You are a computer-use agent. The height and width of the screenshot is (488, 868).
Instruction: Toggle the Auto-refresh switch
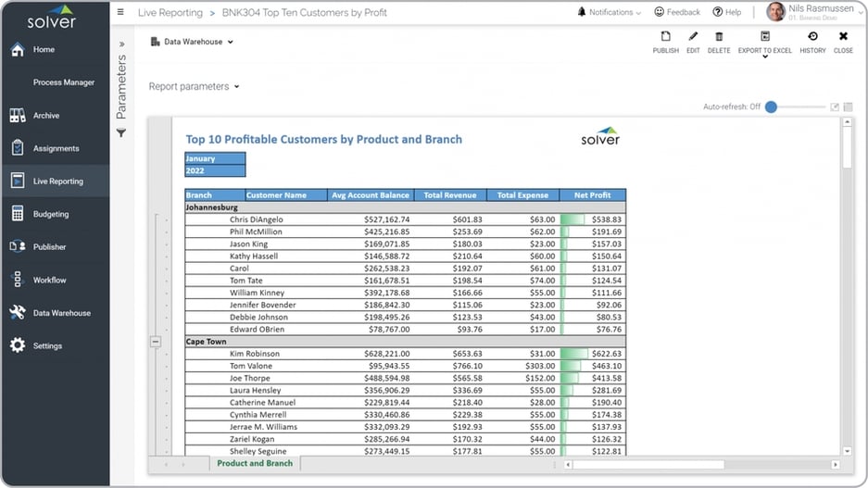(x=772, y=106)
